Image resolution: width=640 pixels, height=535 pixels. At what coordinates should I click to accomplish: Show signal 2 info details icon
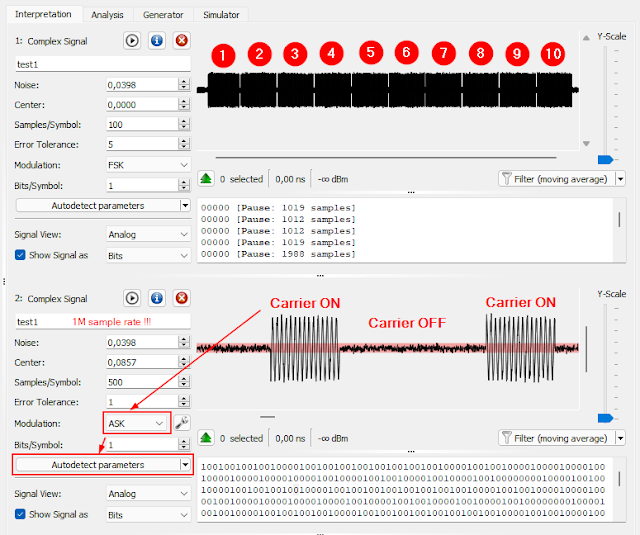tap(157, 298)
